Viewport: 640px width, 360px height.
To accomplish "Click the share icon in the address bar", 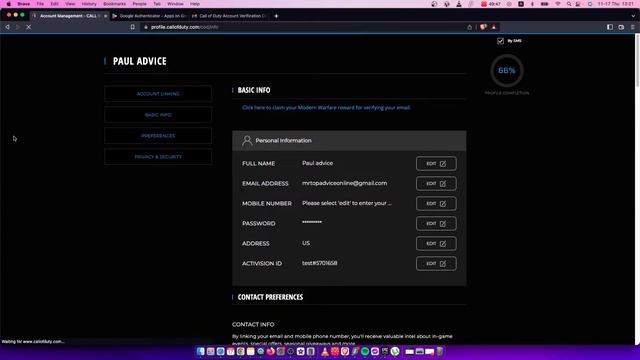I will [469, 27].
